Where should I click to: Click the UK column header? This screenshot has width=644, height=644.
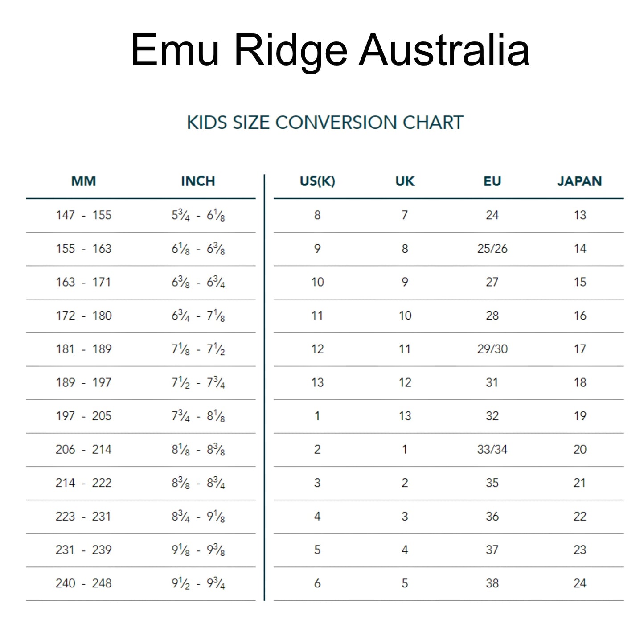pyautogui.click(x=405, y=181)
